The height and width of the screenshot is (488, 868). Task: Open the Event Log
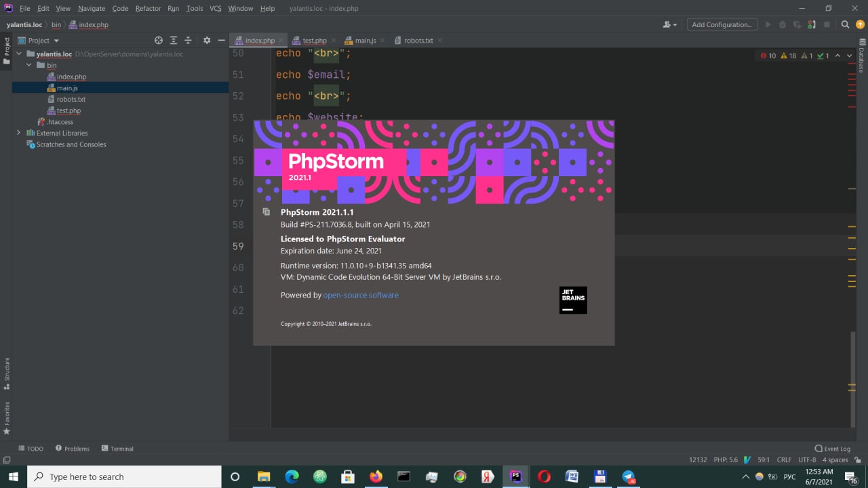(x=833, y=449)
